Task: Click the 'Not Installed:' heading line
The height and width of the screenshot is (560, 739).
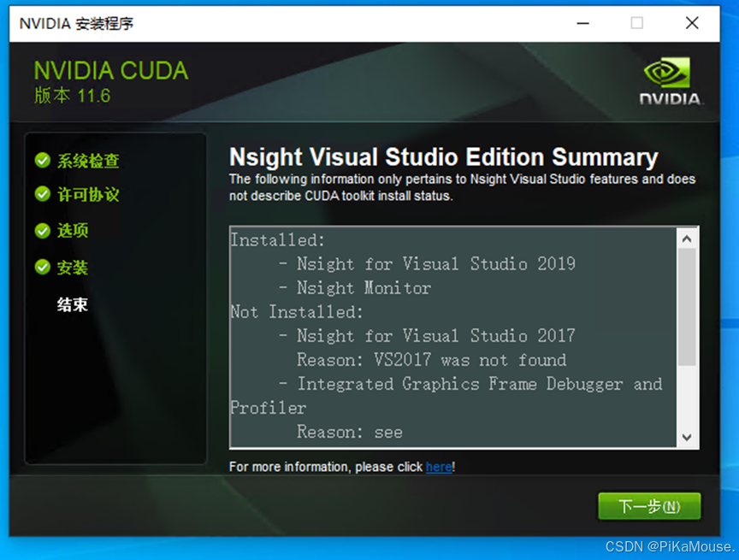Action: pyautogui.click(x=297, y=312)
